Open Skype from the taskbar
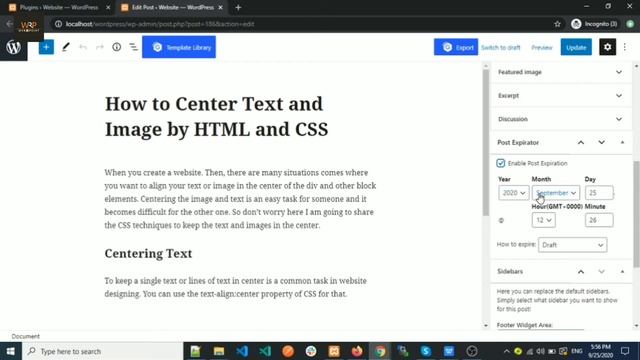Viewport: 640px width, 360px height. click(x=426, y=351)
